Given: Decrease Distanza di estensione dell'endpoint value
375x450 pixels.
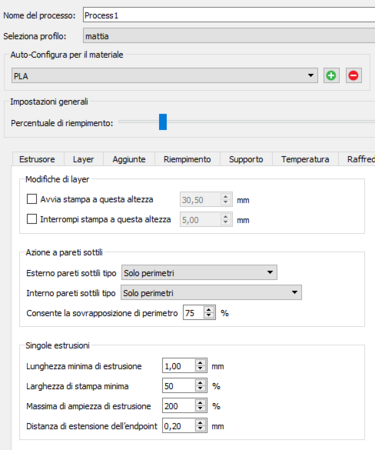Looking at the screenshot, I should click(200, 429).
